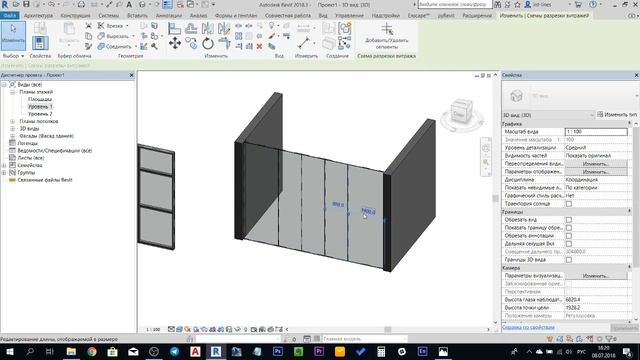Screen dimensions: 640x360
Task: Click the Save icon in quick access toolbar
Action: 26,4
